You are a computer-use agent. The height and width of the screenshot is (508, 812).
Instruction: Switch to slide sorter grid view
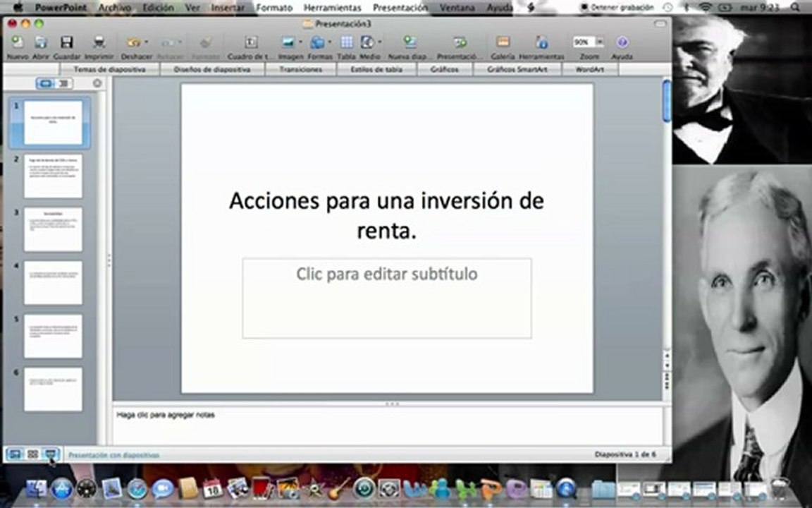pos(32,454)
